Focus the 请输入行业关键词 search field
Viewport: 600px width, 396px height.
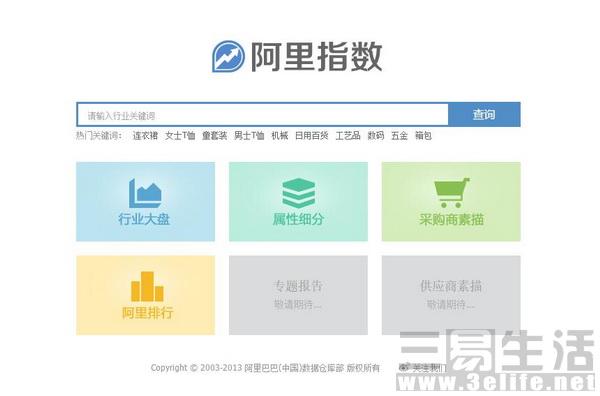pyautogui.click(x=262, y=115)
